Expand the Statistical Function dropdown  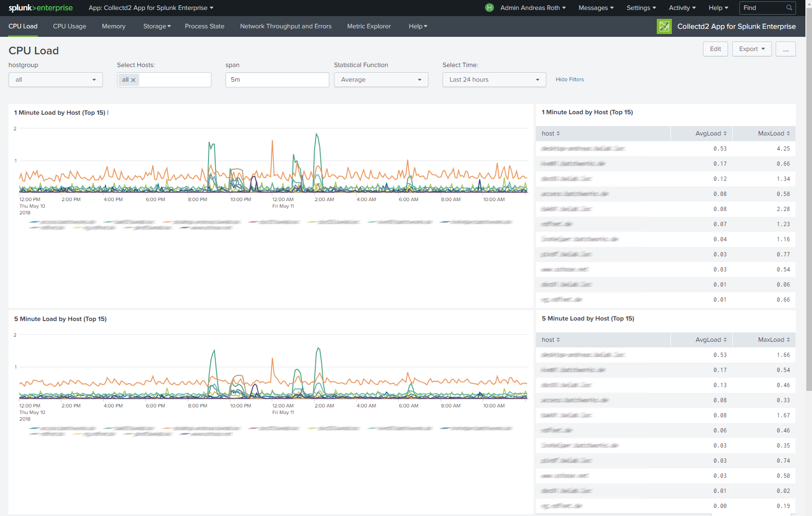pyautogui.click(x=381, y=80)
